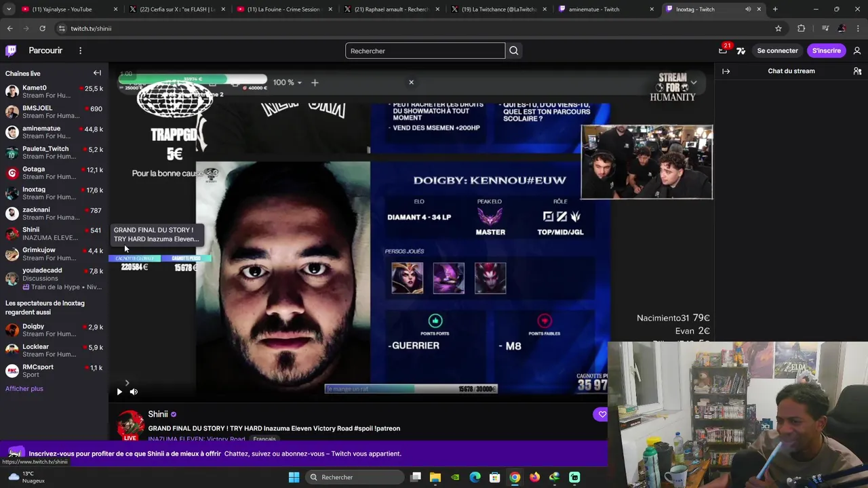Screen dimensions: 868x488
Task: Open Chrome three-dot menu
Action: [x=858, y=28]
